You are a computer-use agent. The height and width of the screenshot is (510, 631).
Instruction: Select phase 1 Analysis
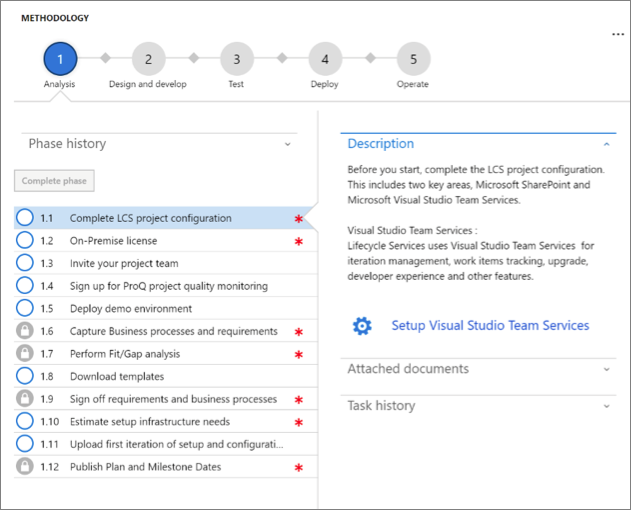point(60,59)
